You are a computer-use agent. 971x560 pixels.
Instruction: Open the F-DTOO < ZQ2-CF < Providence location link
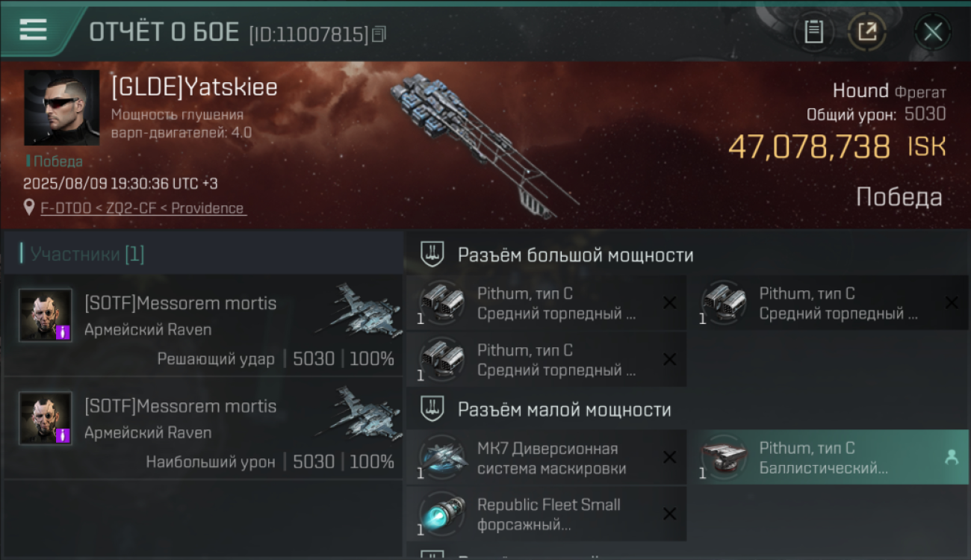143,208
